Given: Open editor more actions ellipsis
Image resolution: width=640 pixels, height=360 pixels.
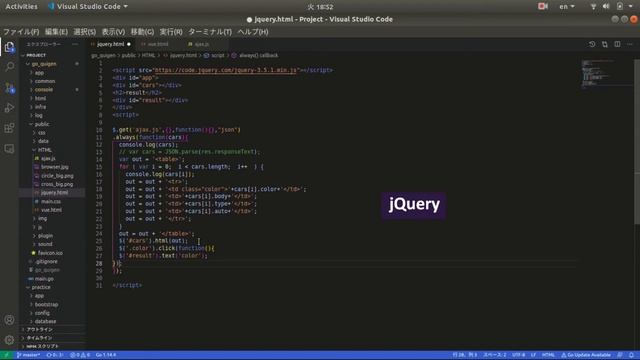Looking at the screenshot, I should click(x=630, y=44).
